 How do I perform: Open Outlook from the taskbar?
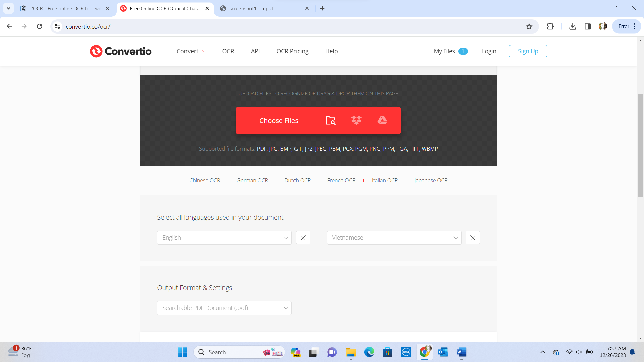click(443, 352)
